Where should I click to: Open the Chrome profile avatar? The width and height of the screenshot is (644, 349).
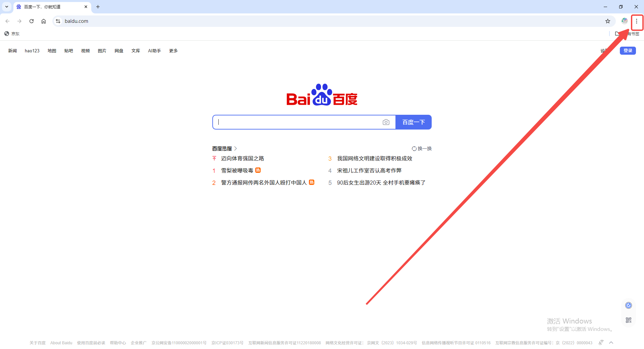[624, 21]
